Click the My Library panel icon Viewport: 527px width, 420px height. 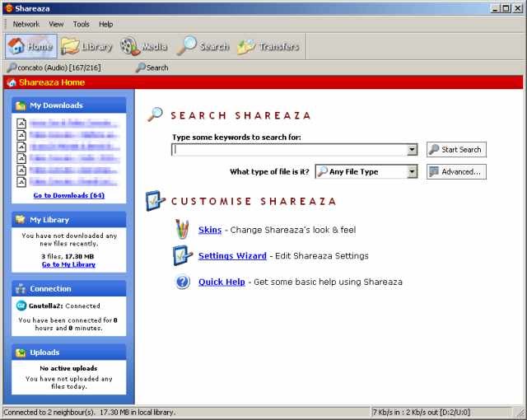(x=21, y=219)
